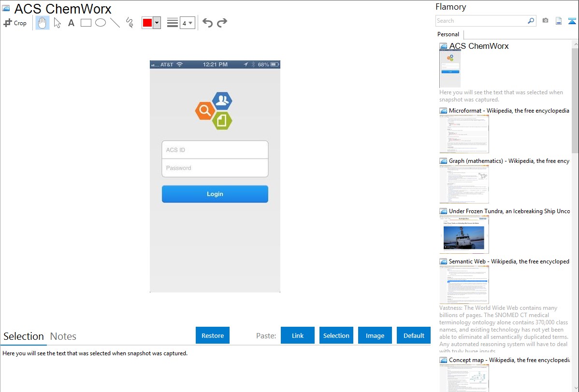The image size is (579, 392).
Task: Click the sidebar scrollbar down arrow
Action: tap(575, 388)
